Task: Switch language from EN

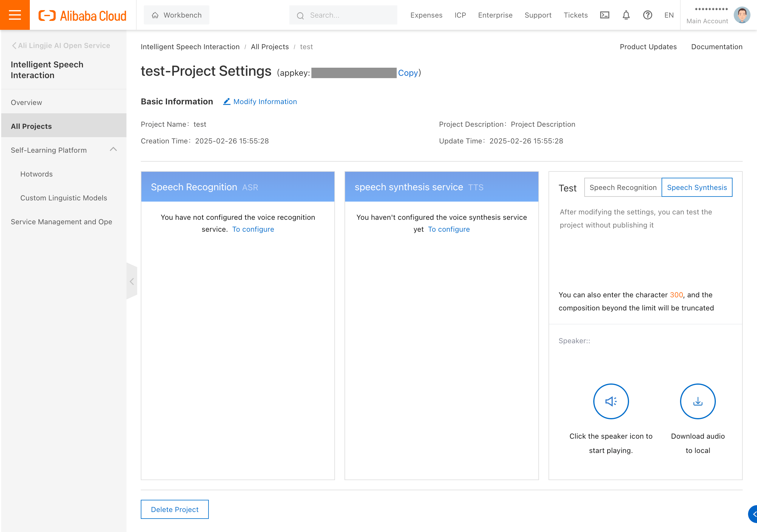Action: tap(669, 15)
